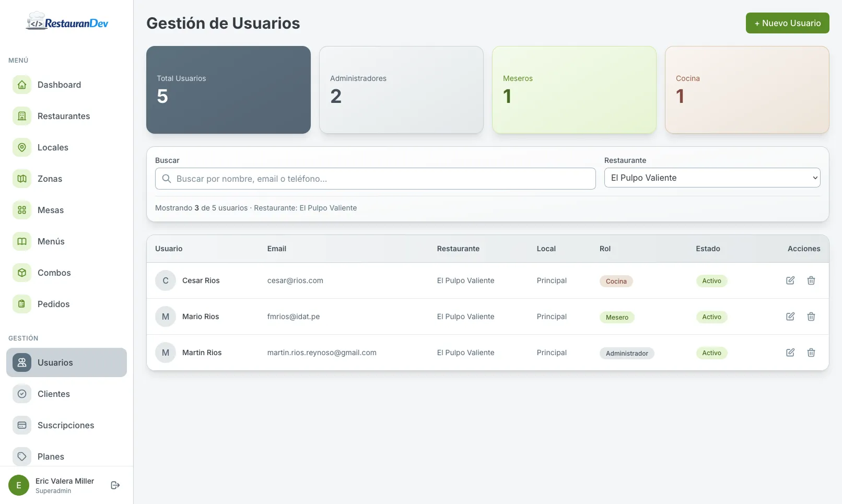
Task: Click the name Cesar Rios
Action: point(201,280)
